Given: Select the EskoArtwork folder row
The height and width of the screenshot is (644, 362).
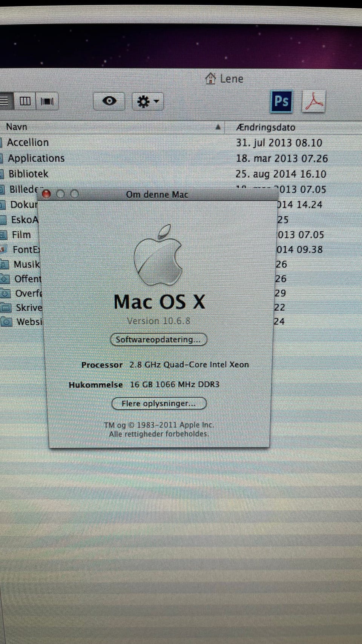Looking at the screenshot, I should pos(25,220).
